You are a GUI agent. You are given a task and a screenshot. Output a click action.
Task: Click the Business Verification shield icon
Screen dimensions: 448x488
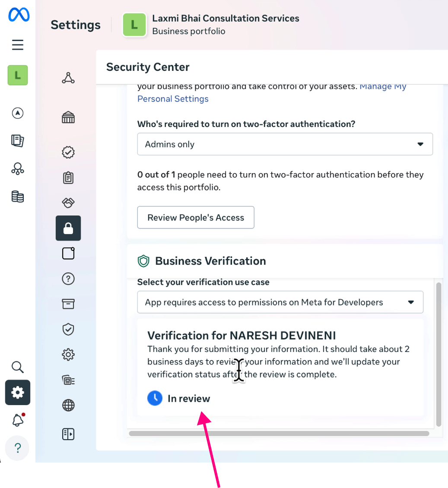pyautogui.click(x=143, y=261)
